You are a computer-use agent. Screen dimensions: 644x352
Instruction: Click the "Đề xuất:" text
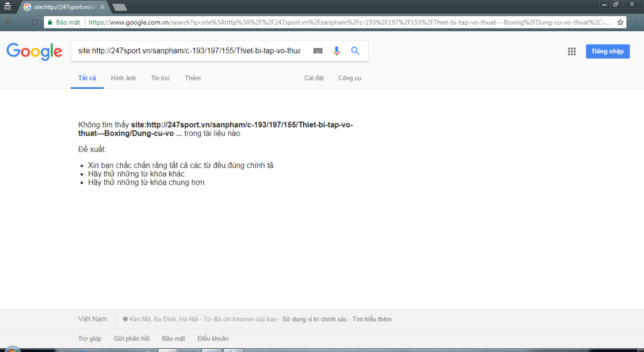(92, 149)
